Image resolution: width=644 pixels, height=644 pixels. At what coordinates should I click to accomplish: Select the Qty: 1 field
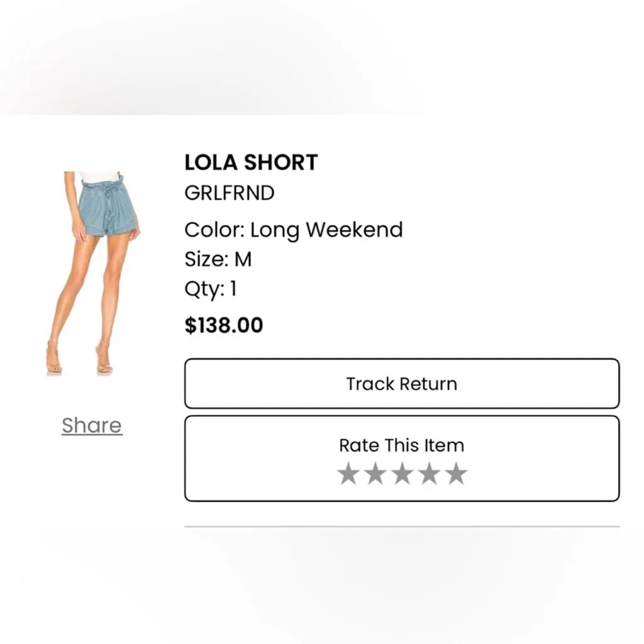[211, 289]
